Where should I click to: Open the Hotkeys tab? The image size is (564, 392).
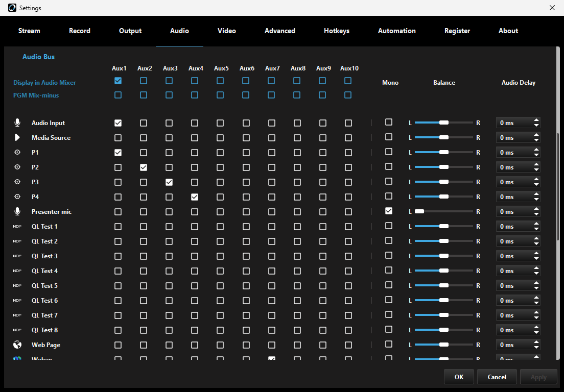(x=337, y=31)
